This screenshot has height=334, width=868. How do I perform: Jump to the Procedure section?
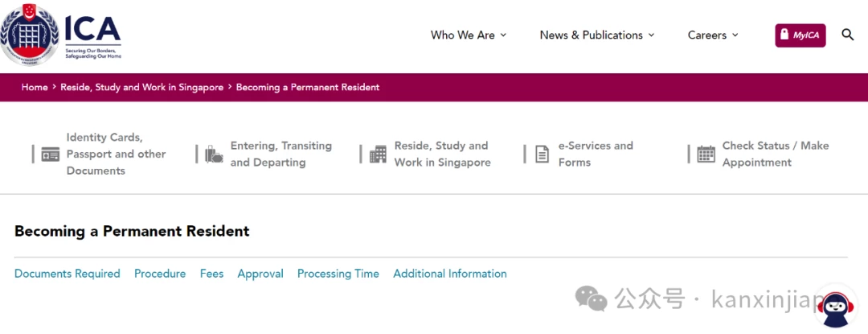160,274
